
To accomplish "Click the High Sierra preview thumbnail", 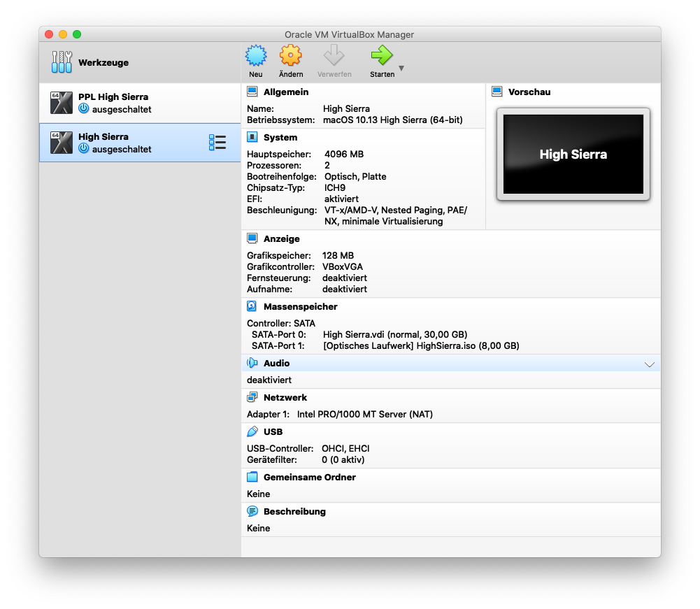I will click(573, 155).
